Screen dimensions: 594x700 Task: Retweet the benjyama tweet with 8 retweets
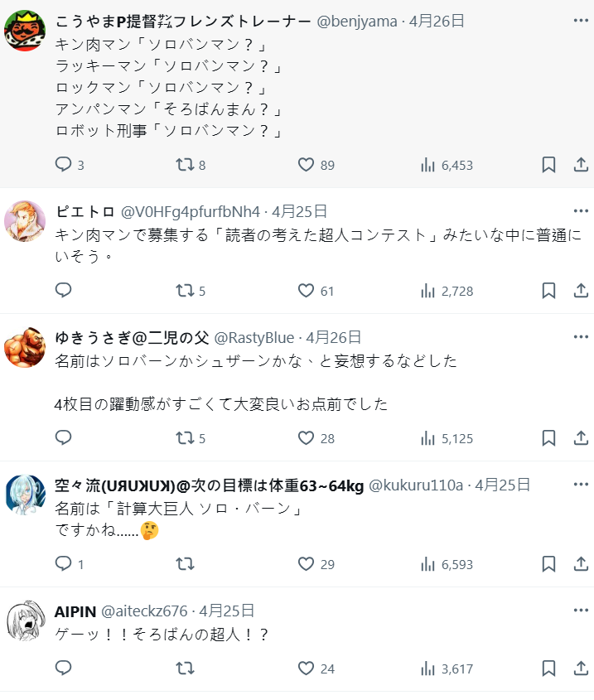tap(185, 165)
